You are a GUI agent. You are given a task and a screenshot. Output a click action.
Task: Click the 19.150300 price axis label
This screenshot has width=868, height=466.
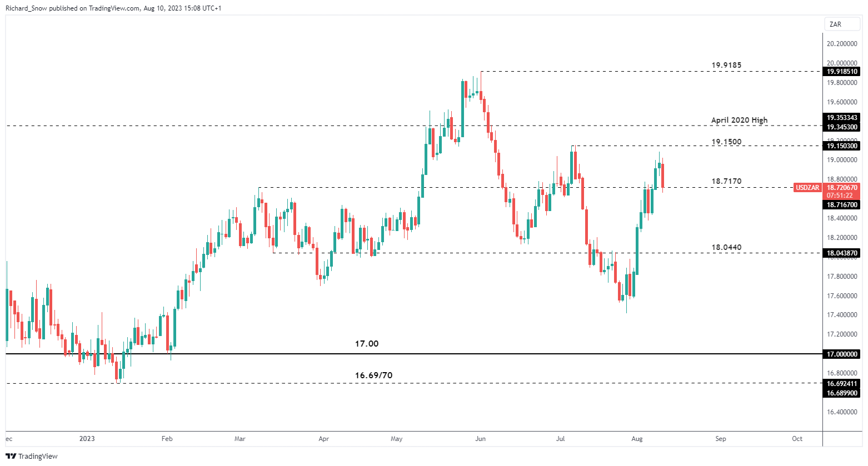pos(842,146)
